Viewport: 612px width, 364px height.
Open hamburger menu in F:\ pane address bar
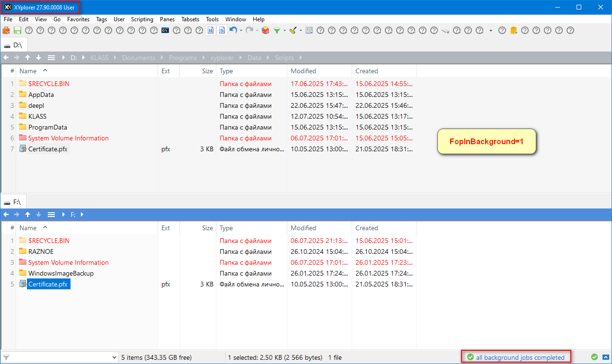click(52, 214)
